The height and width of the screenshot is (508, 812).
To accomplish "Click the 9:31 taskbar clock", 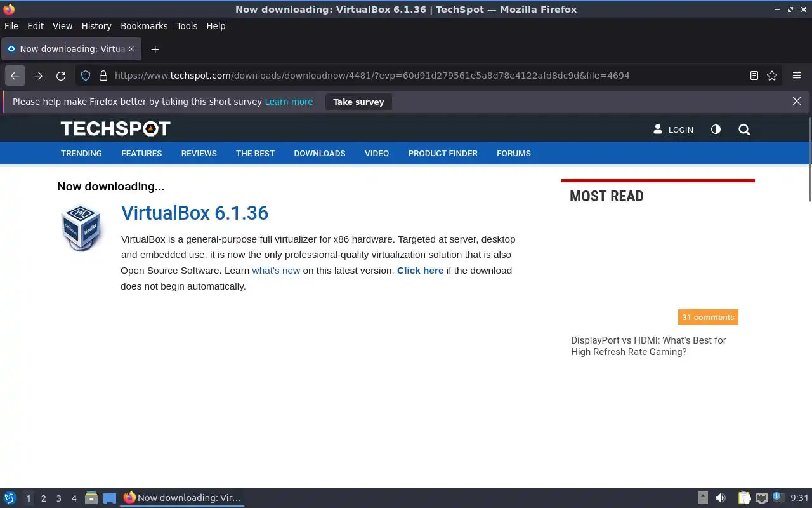I will tap(799, 498).
